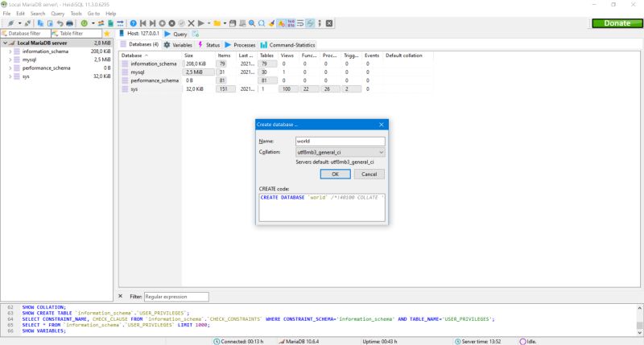
Task: Click Cancel in Create database dialog
Action: point(369,174)
